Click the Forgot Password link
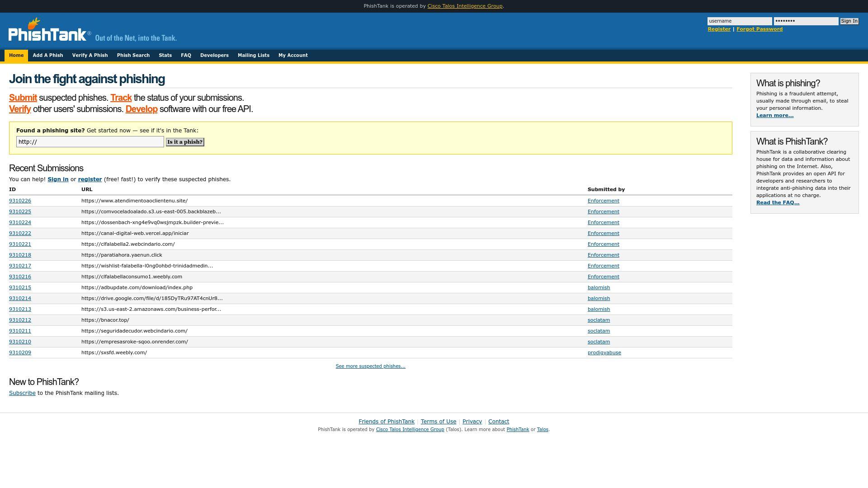Screen dimensions: 868x488 tap(759, 29)
